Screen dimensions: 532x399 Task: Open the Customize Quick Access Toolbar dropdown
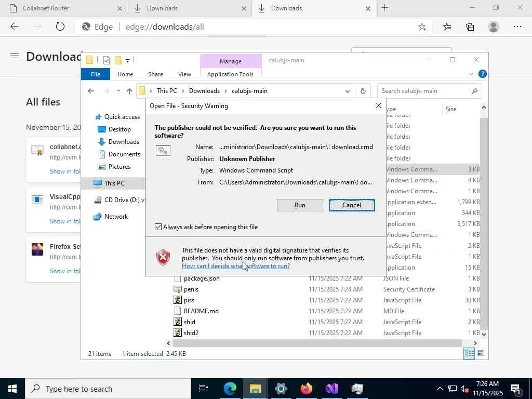tap(127, 61)
